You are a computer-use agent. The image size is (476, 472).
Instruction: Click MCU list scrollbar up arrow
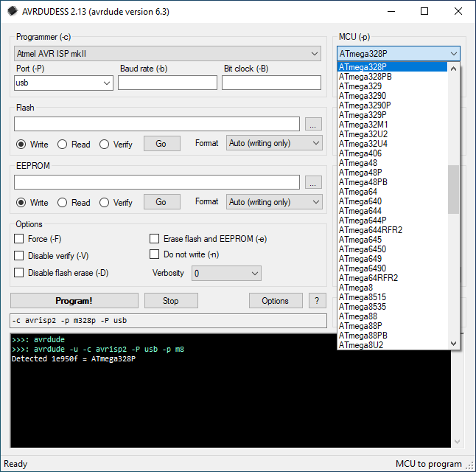[x=454, y=69]
